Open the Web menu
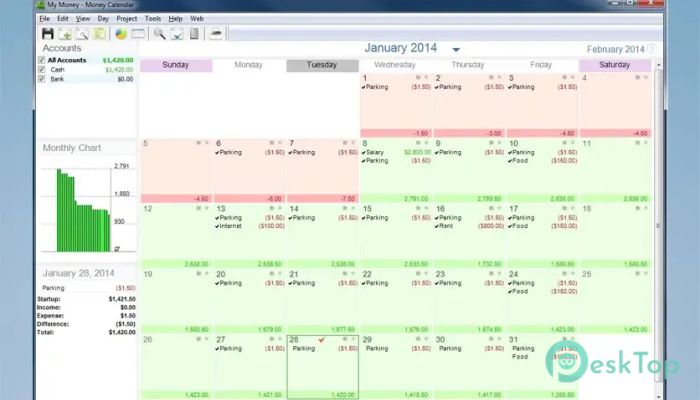 [197, 18]
